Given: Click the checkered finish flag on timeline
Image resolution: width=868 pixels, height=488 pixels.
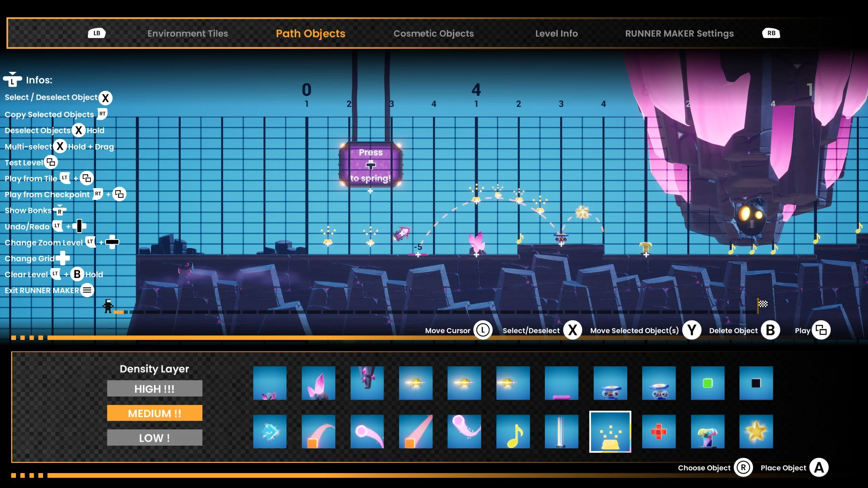Looking at the screenshot, I should click(762, 304).
